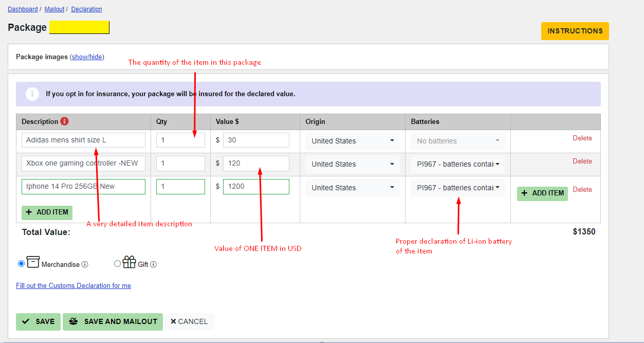
Task: Click the Qty input of the iPhone row
Action: point(180,186)
